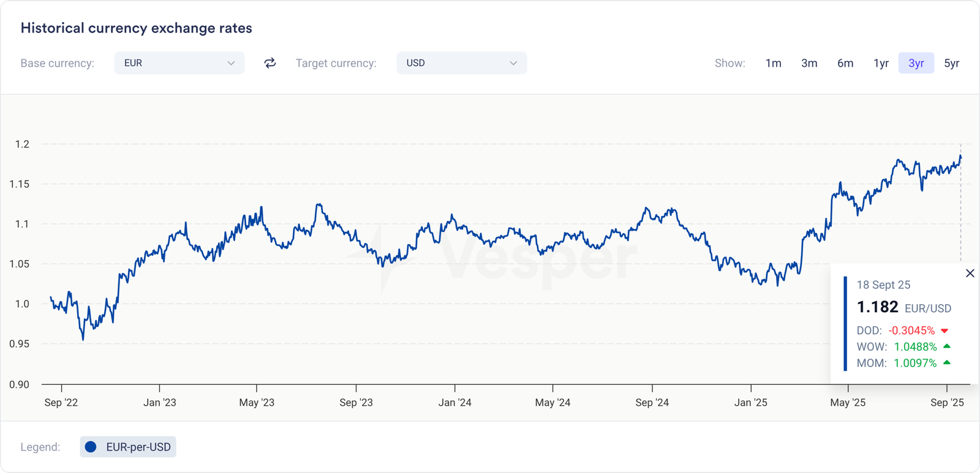Switch chart to 5yr range

pos(951,63)
